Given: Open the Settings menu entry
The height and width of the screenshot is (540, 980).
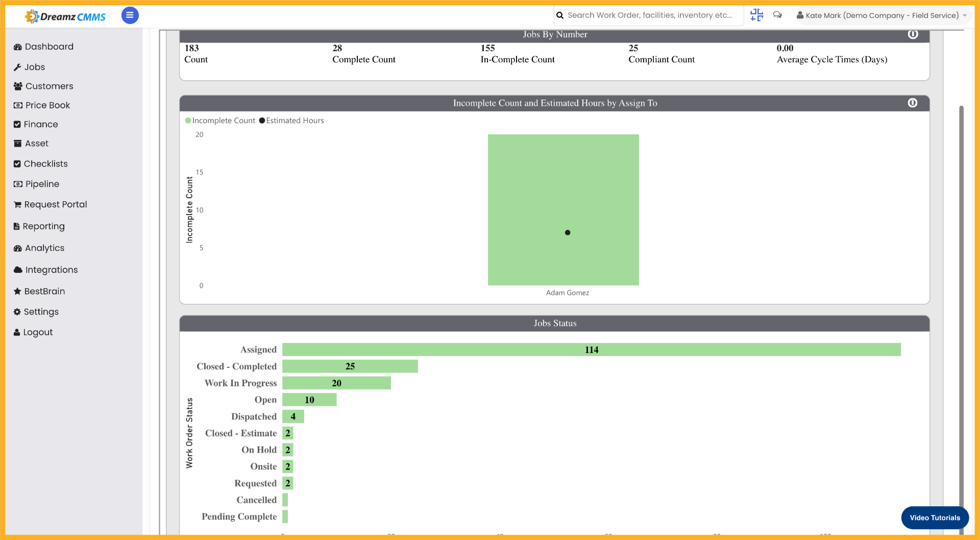Looking at the screenshot, I should [41, 312].
